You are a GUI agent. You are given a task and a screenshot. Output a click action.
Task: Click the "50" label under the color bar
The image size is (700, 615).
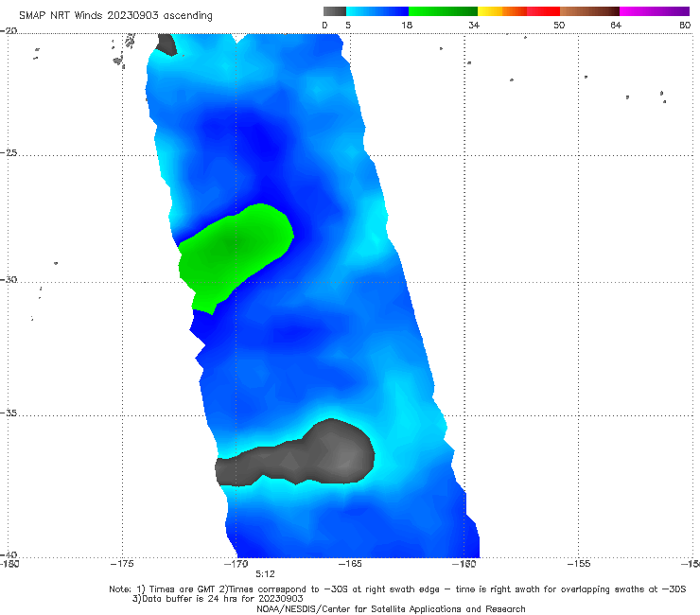pyautogui.click(x=559, y=25)
